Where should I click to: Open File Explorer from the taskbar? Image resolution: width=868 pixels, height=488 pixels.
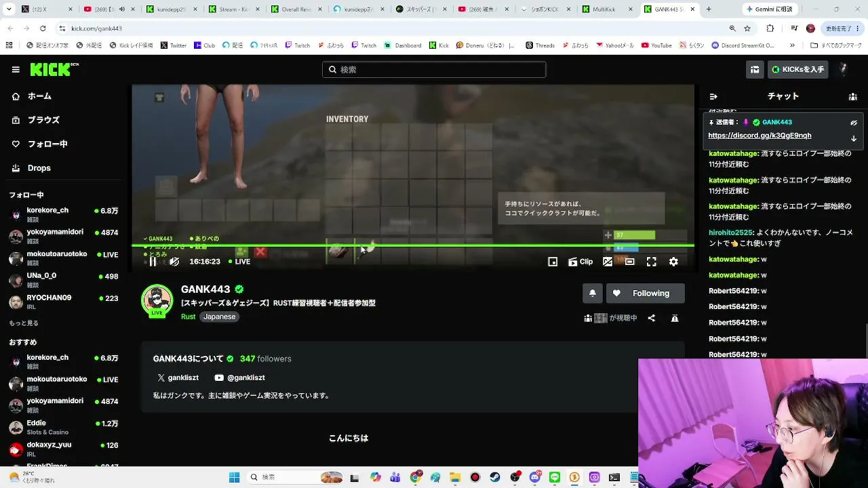click(x=455, y=477)
